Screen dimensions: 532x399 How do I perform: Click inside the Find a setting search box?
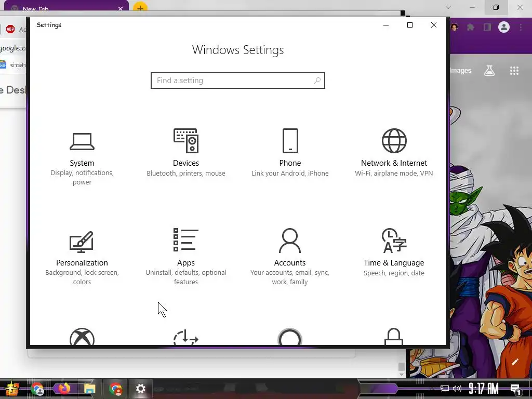[237, 81]
